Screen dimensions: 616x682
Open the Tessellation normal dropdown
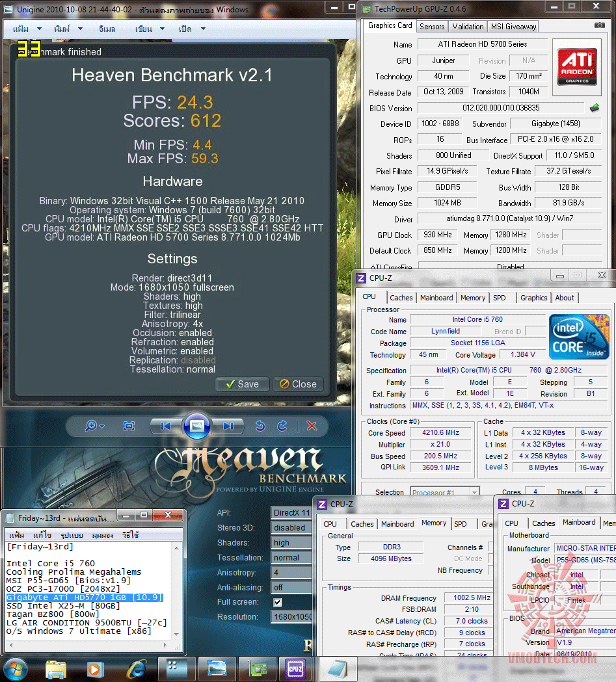(x=291, y=558)
